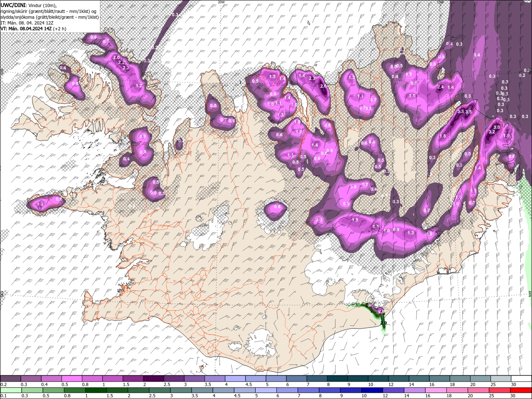Click black map value 2.9 on southeast coast
The height and width of the screenshot is (399, 532).
click(x=383, y=323)
